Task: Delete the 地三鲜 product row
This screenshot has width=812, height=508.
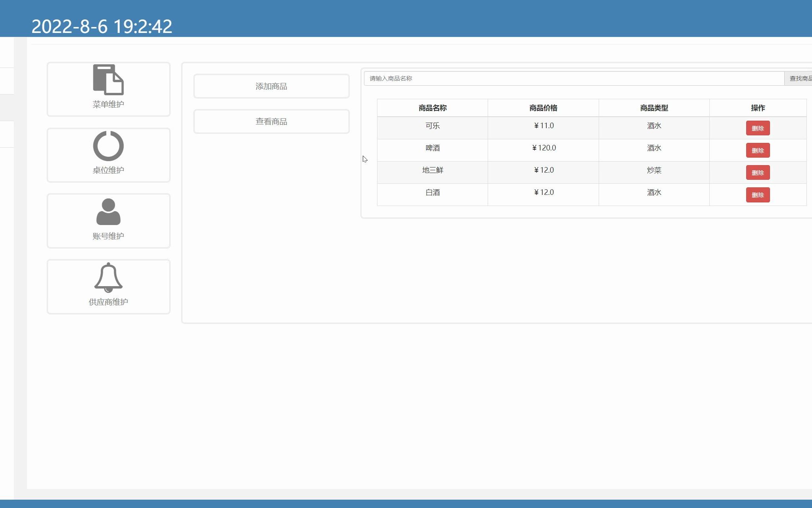Action: pyautogui.click(x=758, y=173)
